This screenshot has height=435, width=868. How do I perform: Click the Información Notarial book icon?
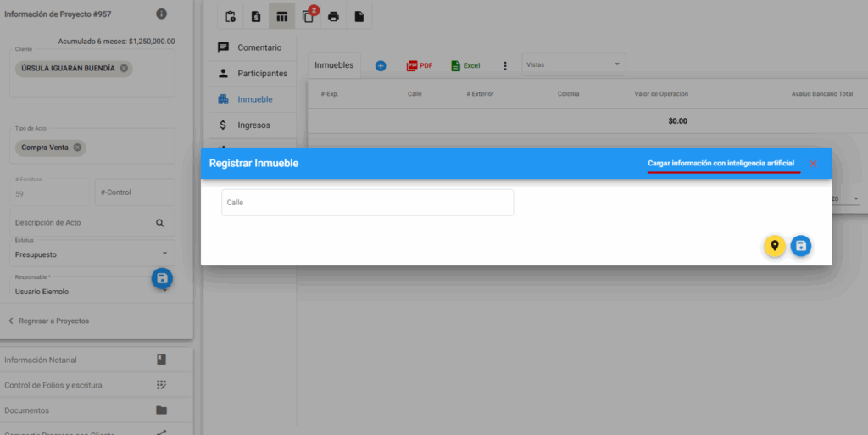[x=162, y=360]
